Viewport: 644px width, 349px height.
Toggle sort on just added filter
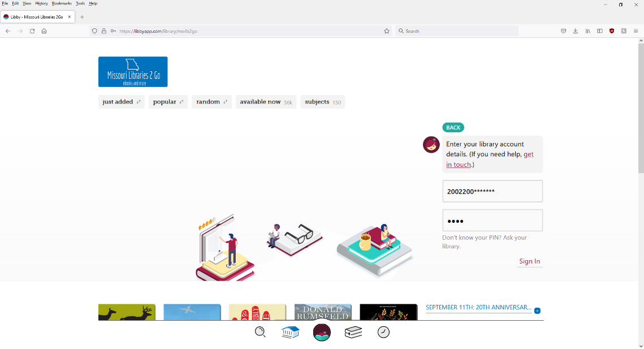click(x=121, y=102)
